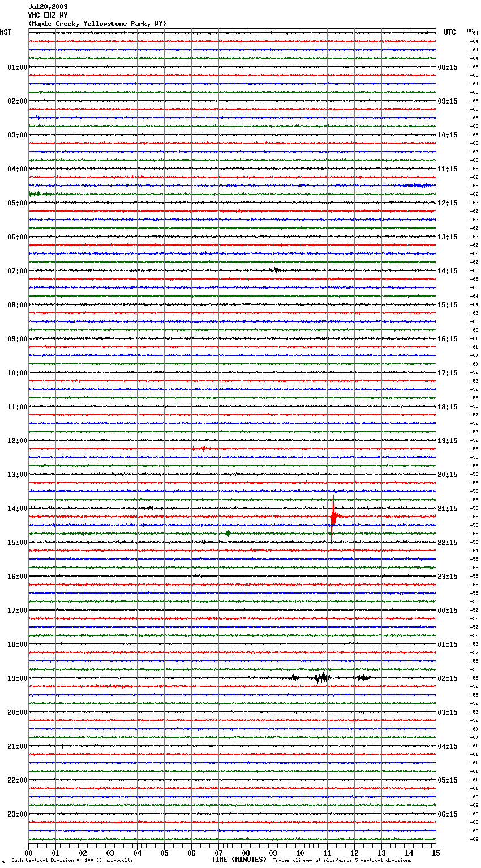Select the 10:00 MST row label
This screenshot has width=481, height=868.
[x=18, y=373]
